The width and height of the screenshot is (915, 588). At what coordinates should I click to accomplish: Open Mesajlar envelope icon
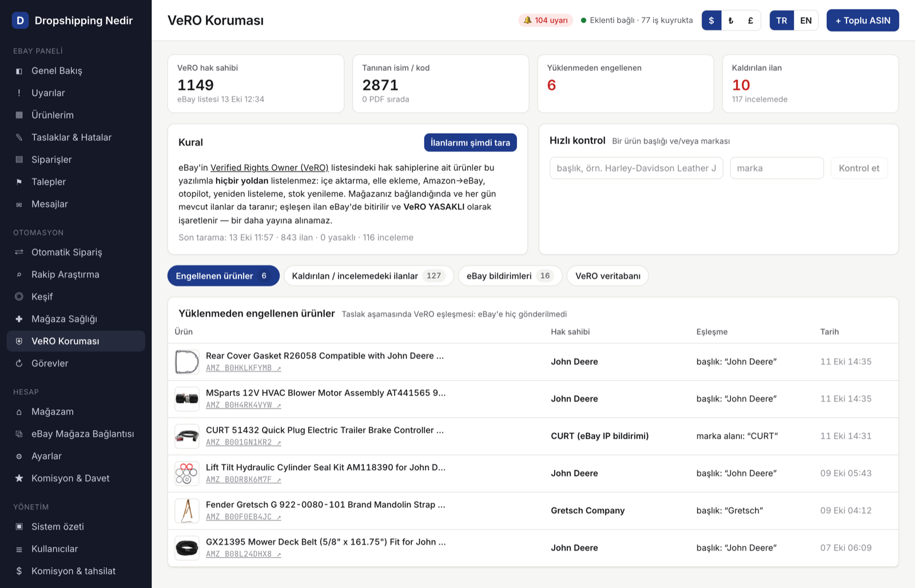pyautogui.click(x=19, y=204)
